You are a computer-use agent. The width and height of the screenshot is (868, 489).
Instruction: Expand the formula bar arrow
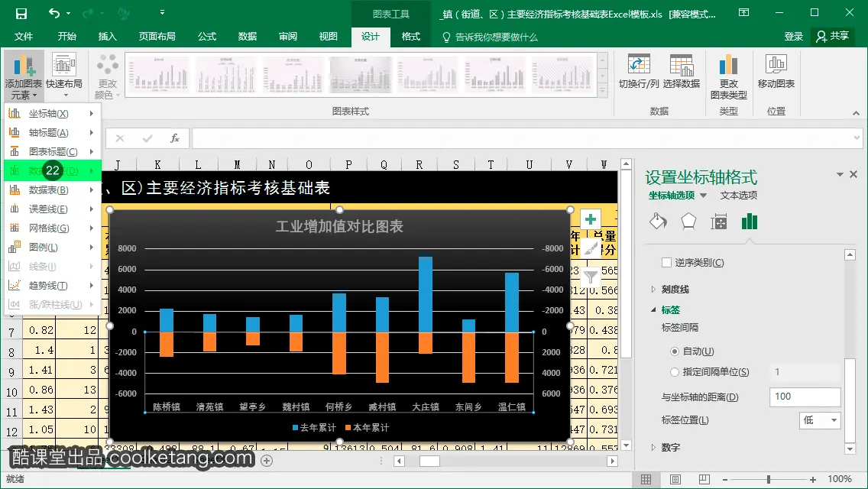coord(857,138)
